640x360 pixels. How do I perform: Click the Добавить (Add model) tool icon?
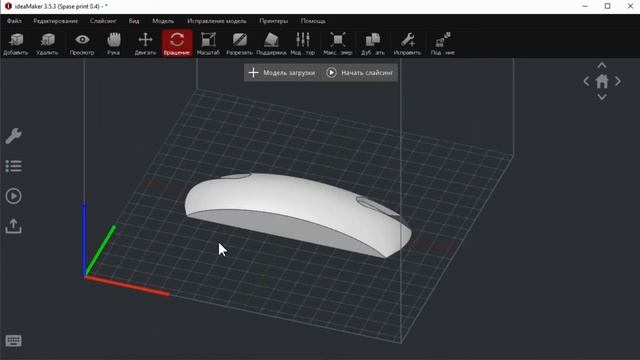(16, 43)
